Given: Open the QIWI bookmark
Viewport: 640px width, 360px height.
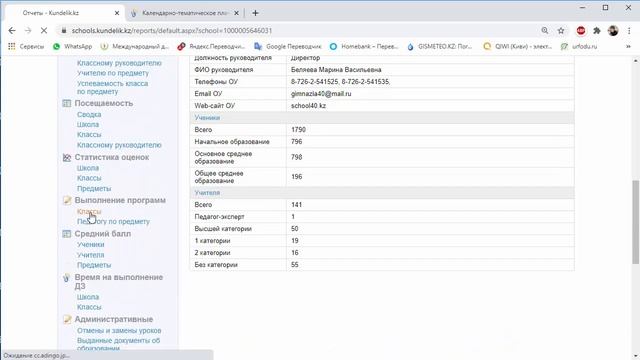Looking at the screenshot, I should pyautogui.click(x=518, y=47).
